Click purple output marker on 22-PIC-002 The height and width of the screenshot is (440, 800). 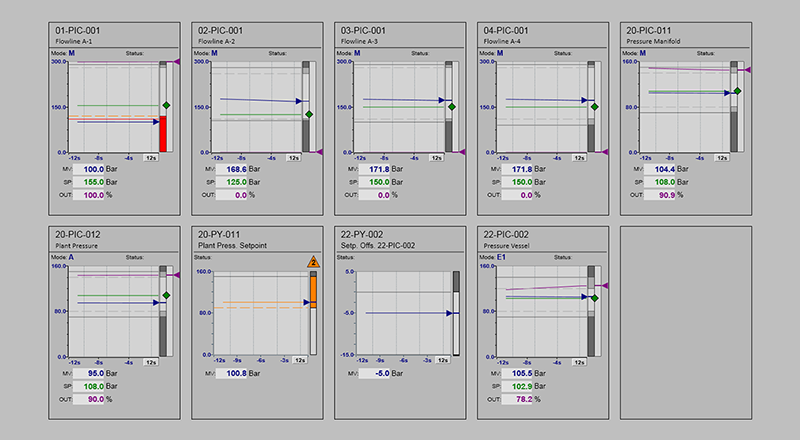(605, 286)
